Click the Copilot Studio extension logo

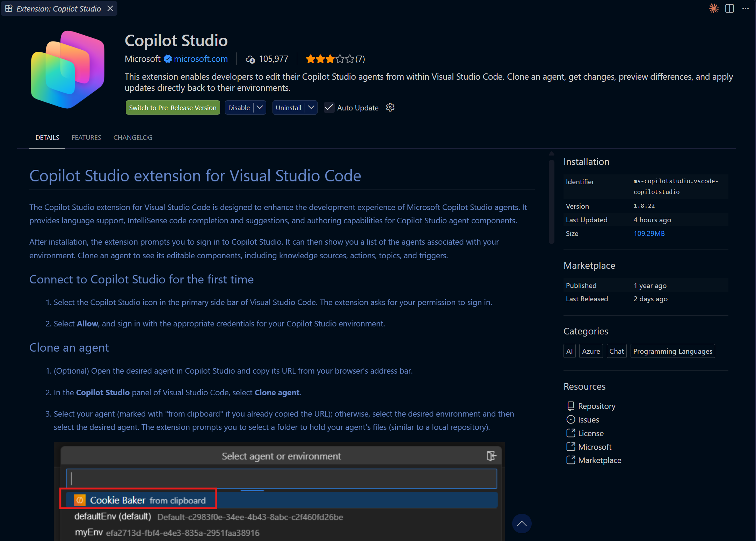pyautogui.click(x=68, y=70)
